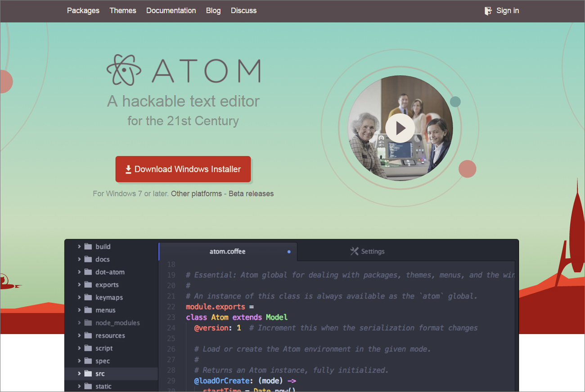
Task: Click the wrench-and-screwdriver Settings tab icon
Action: pyautogui.click(x=354, y=251)
